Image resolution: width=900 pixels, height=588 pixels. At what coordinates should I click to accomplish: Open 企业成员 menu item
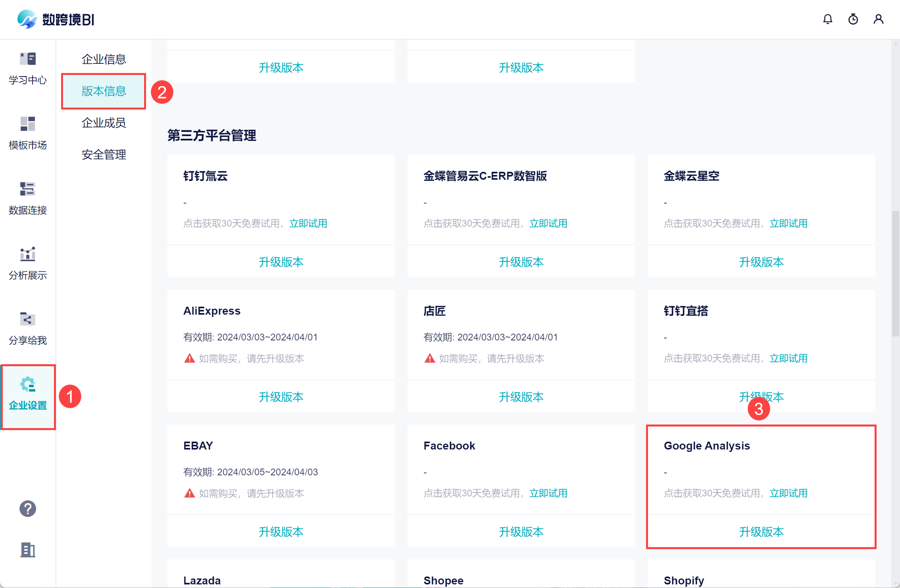[x=104, y=123]
